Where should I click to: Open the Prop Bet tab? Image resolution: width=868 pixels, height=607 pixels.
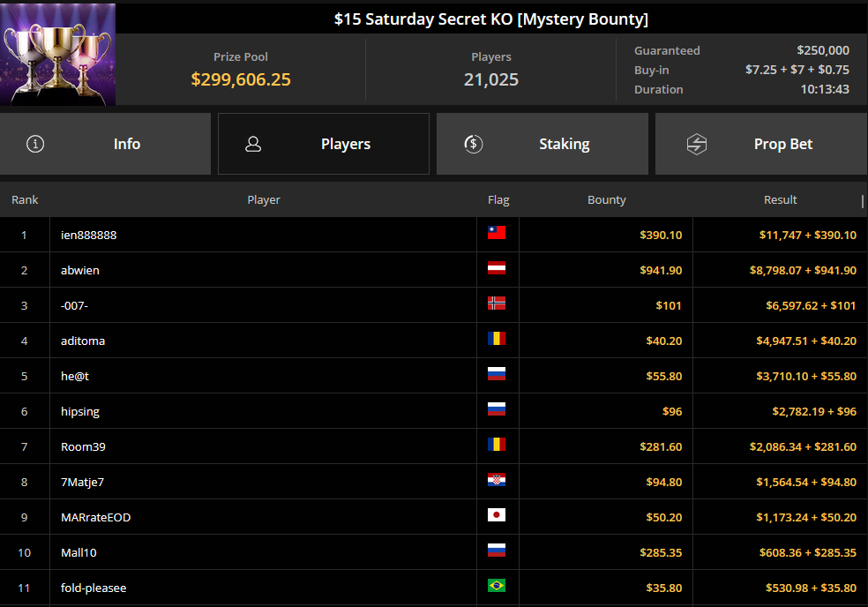761,144
